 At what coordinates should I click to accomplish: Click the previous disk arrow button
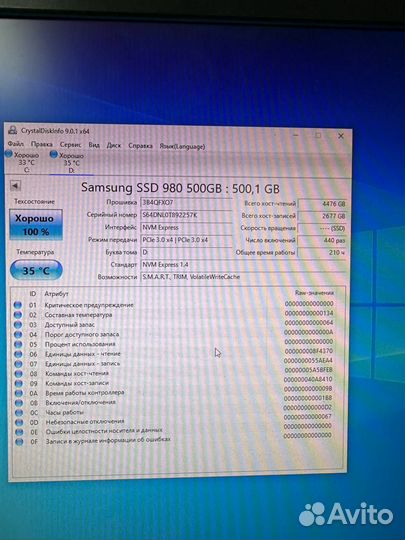tap(15, 186)
